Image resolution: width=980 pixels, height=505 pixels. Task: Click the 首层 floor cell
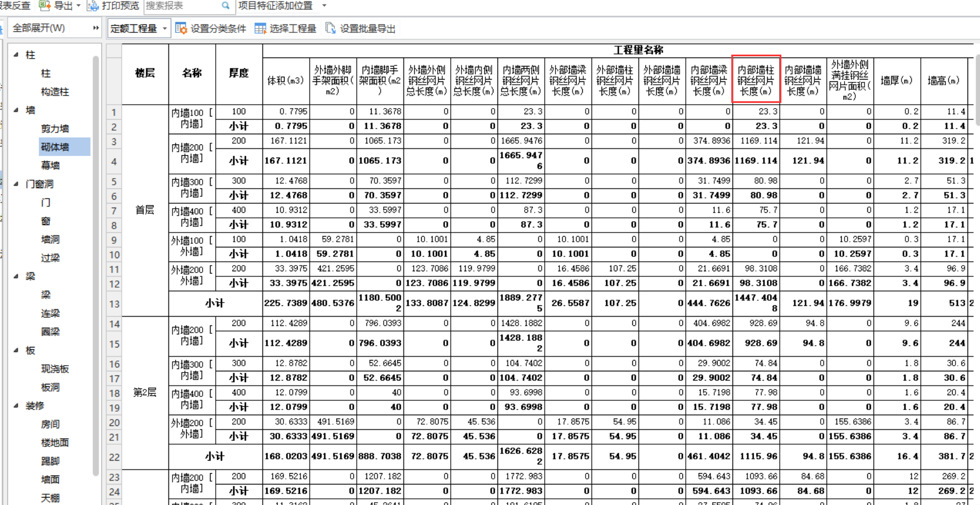pyautogui.click(x=145, y=210)
